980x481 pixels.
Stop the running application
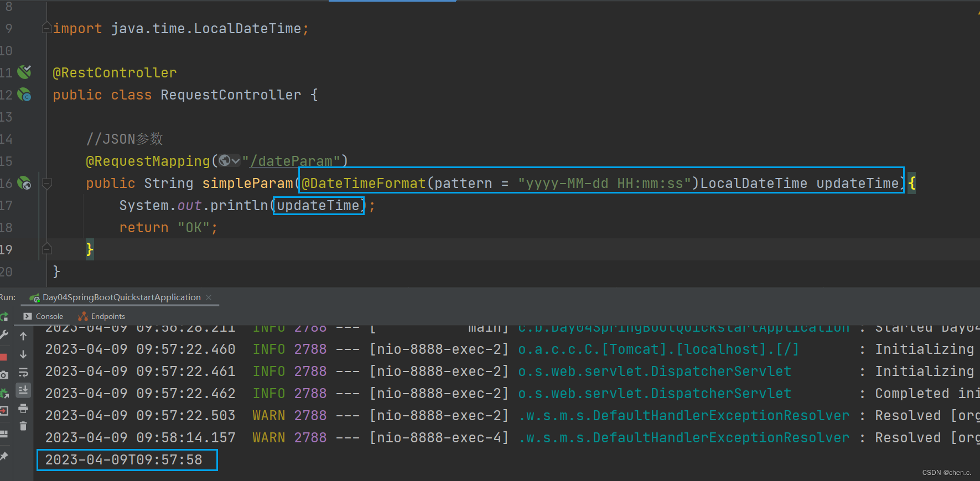pyautogui.click(x=3, y=357)
